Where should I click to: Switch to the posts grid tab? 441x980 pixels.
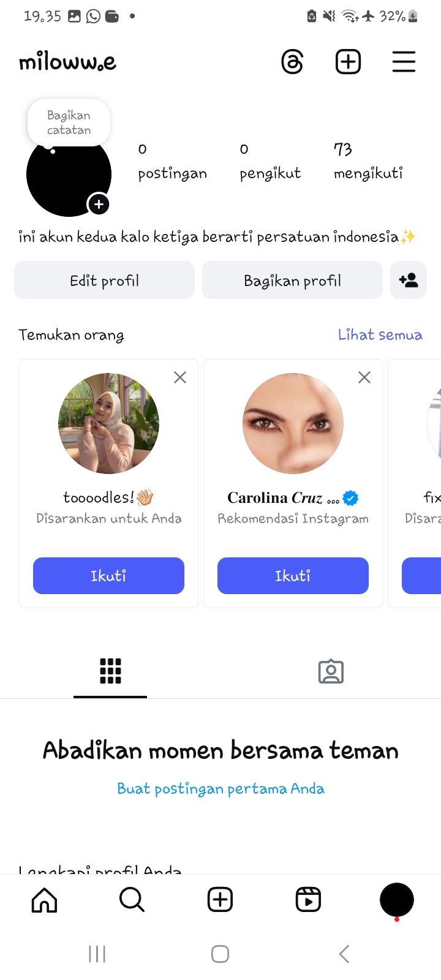point(110,671)
